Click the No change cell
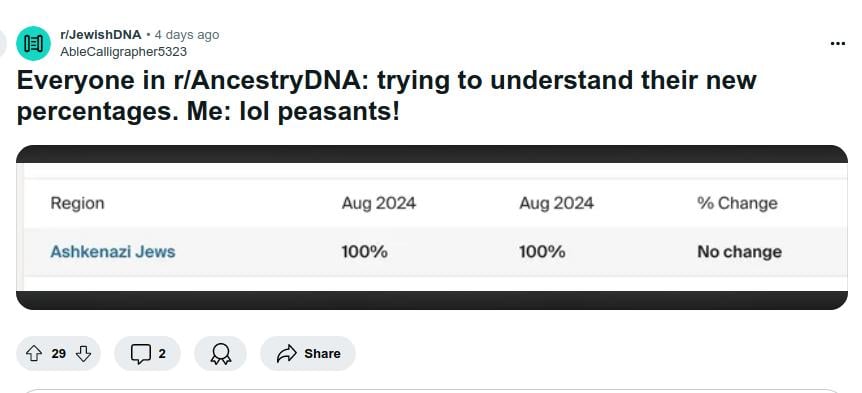 click(x=739, y=252)
